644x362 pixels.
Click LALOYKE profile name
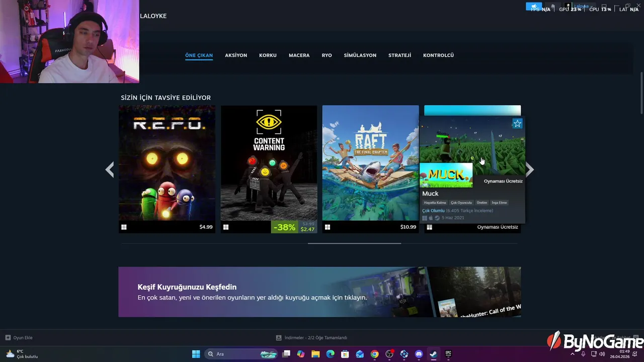[153, 16]
